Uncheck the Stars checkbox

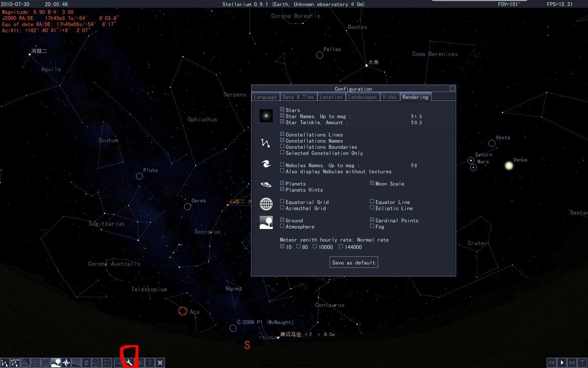pos(282,110)
